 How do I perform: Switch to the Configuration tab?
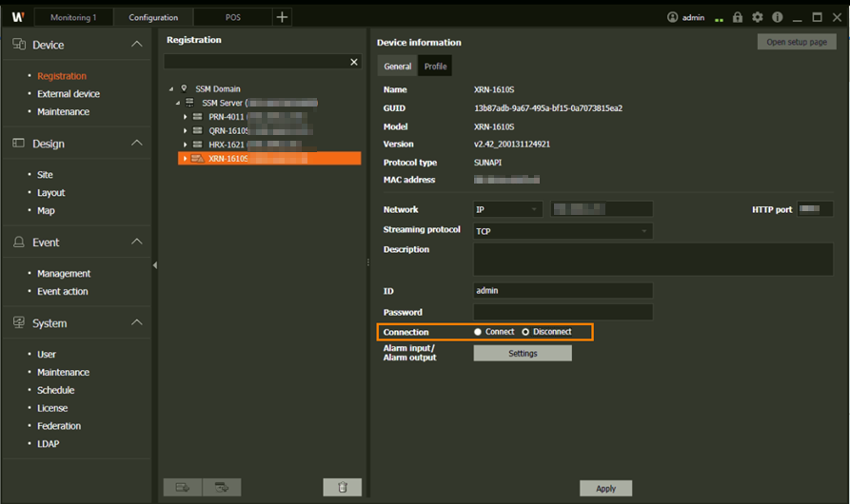click(x=153, y=17)
